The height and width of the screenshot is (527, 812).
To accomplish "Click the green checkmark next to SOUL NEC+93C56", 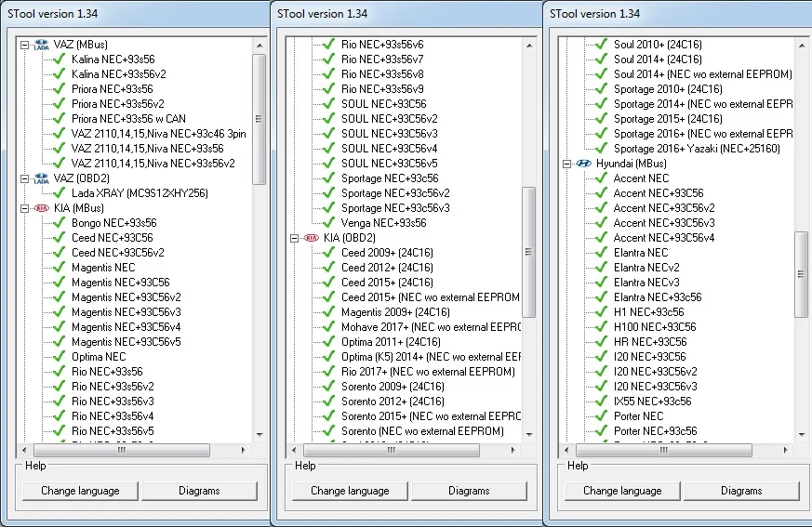I will pos(329,104).
